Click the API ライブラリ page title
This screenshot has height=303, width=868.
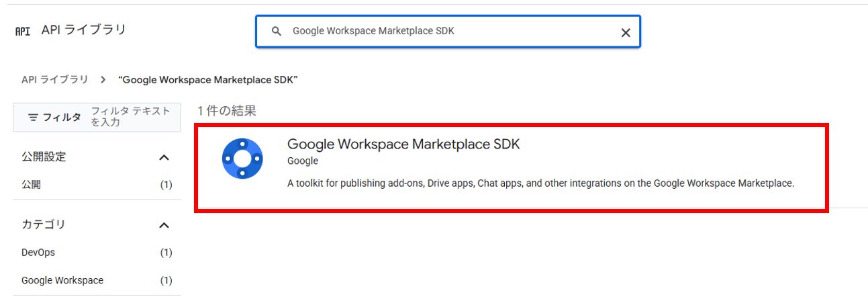point(83,30)
